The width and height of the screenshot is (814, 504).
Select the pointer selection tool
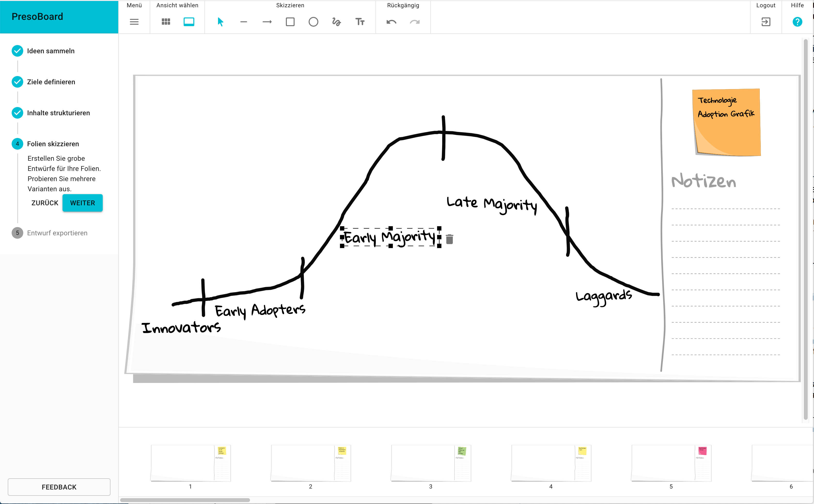click(x=220, y=22)
